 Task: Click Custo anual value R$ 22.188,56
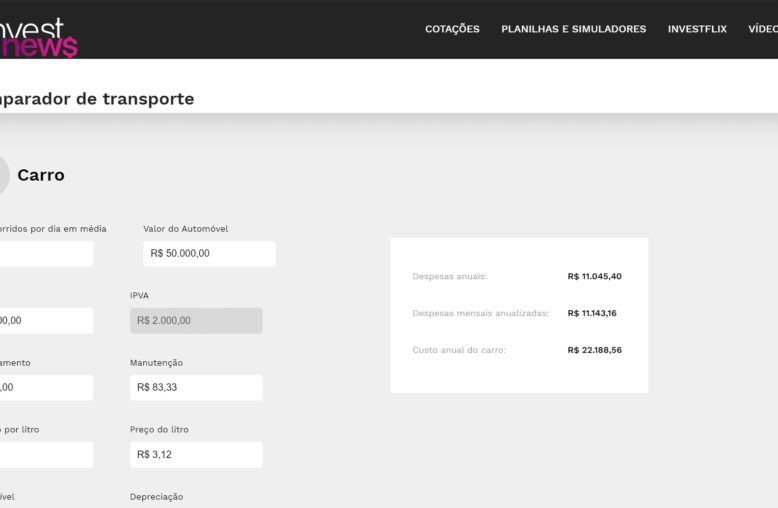click(594, 350)
